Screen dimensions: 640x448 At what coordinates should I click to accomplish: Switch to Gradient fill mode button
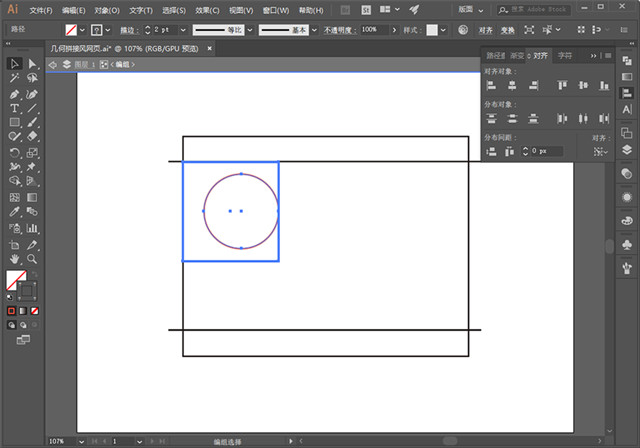(x=24, y=310)
